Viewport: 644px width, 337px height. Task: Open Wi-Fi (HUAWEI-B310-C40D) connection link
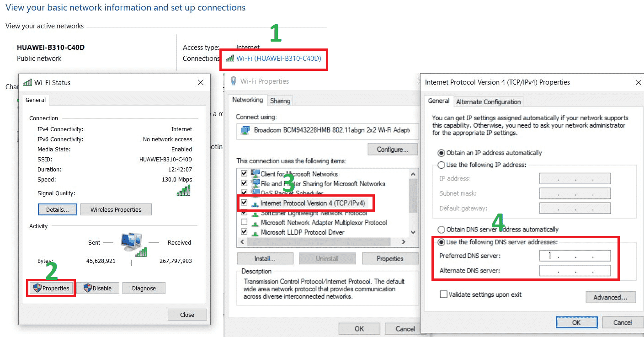279,58
